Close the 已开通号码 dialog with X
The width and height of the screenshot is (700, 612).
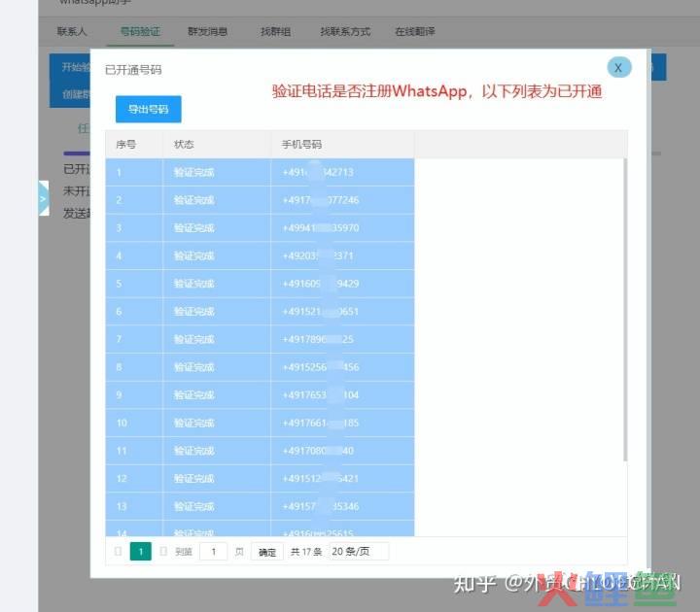pos(618,68)
